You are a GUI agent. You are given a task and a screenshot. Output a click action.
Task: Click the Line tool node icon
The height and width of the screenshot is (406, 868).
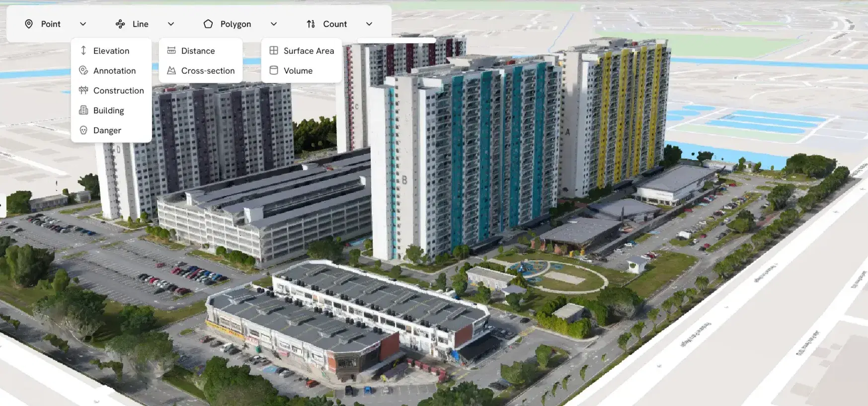(120, 24)
